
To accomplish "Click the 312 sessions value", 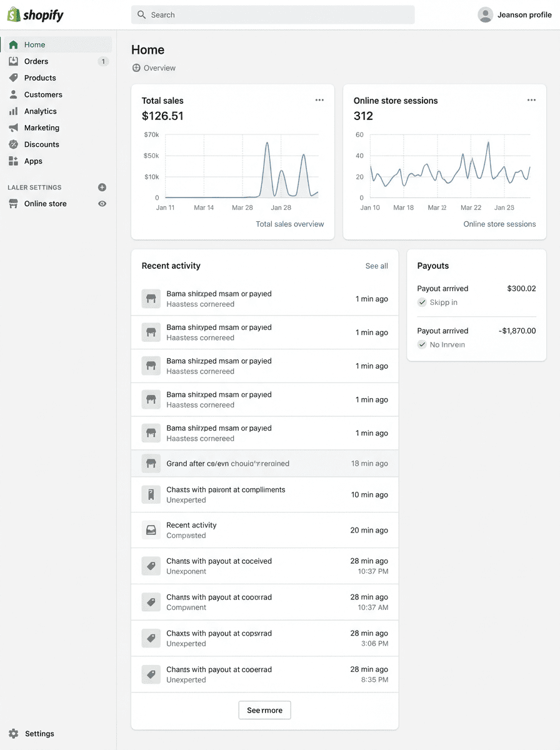I will point(363,116).
